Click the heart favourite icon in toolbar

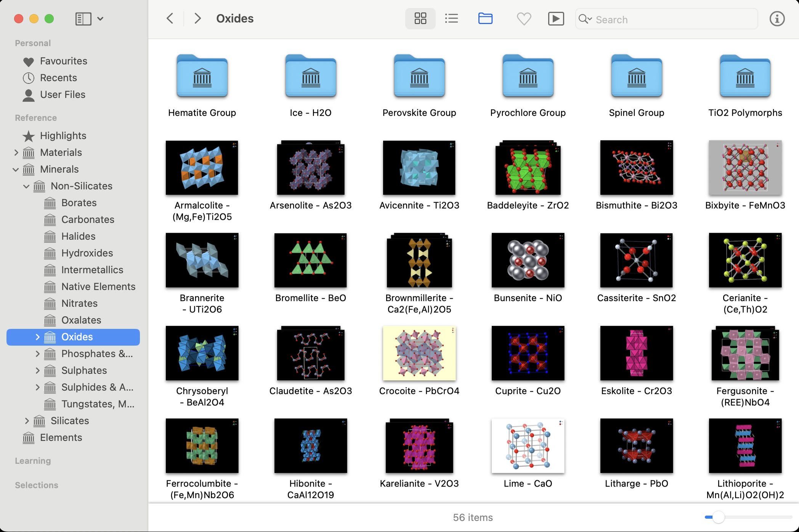click(x=524, y=19)
